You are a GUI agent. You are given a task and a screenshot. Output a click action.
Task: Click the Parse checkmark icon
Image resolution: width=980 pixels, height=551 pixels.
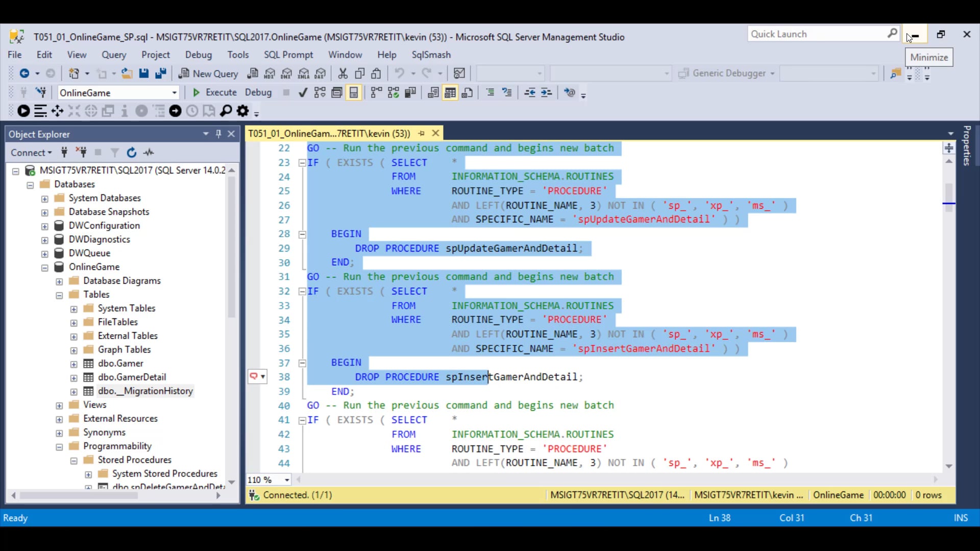coord(303,92)
